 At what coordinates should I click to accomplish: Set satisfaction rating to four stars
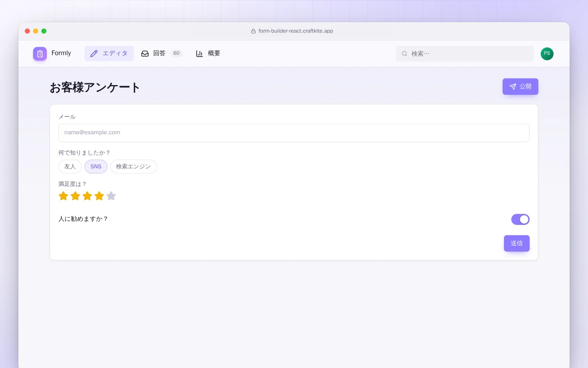click(x=99, y=196)
